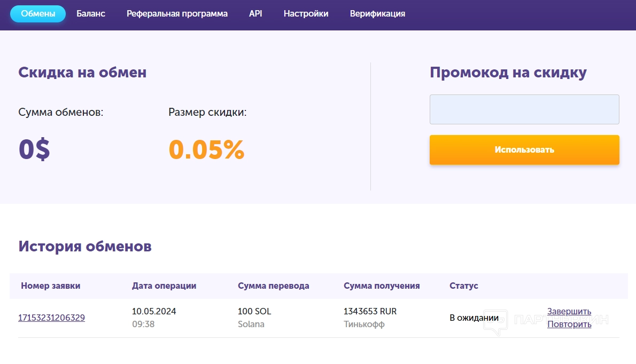Open the API menu item
Viewport: 636px width, 364px height.
[255, 14]
